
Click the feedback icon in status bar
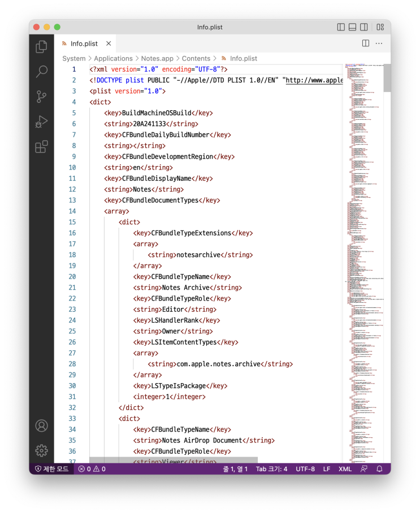[363, 469]
